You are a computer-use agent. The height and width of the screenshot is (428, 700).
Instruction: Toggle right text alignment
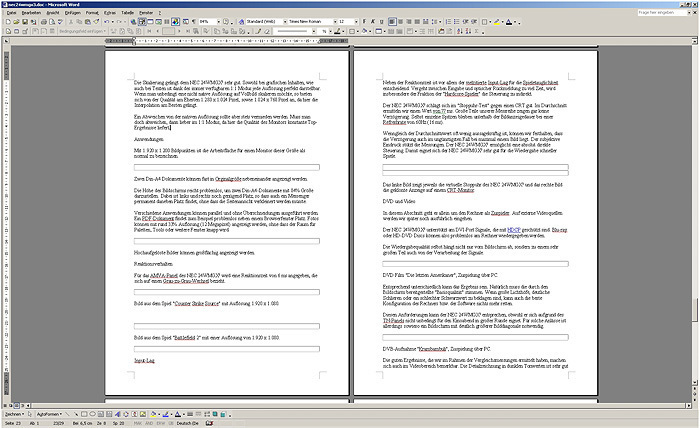point(409,21)
